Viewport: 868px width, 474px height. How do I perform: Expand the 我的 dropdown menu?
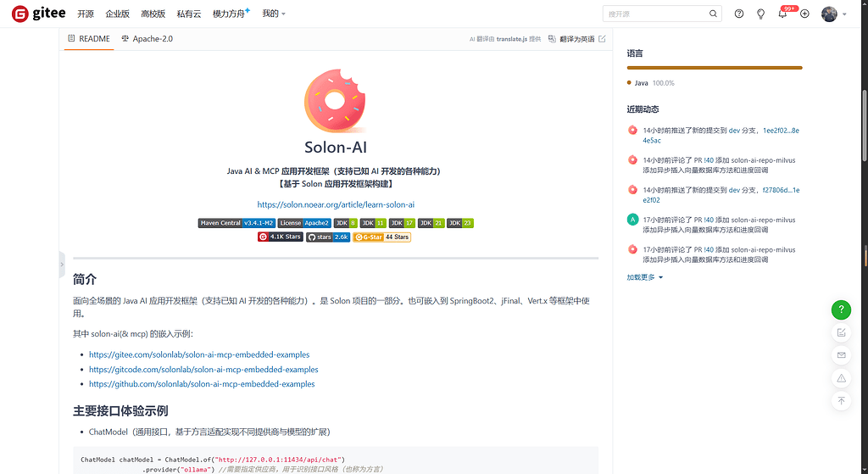274,14
